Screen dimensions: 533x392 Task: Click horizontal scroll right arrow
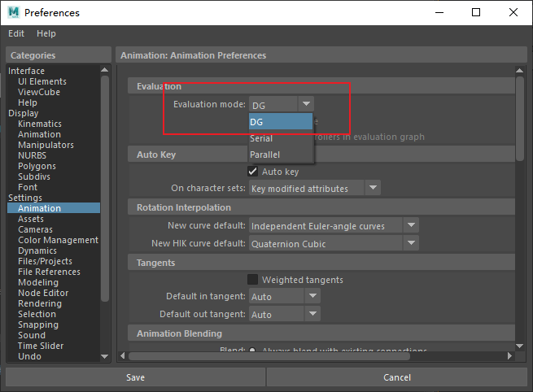tap(509, 355)
